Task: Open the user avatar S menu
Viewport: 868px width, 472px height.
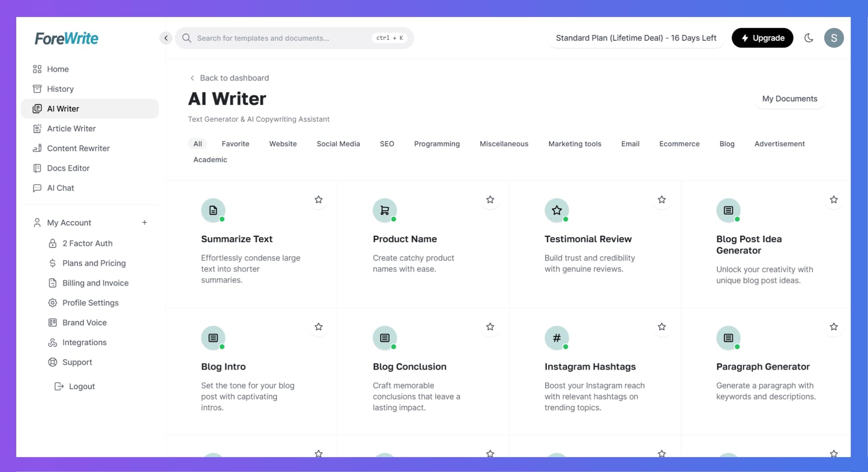Action: 834,38
